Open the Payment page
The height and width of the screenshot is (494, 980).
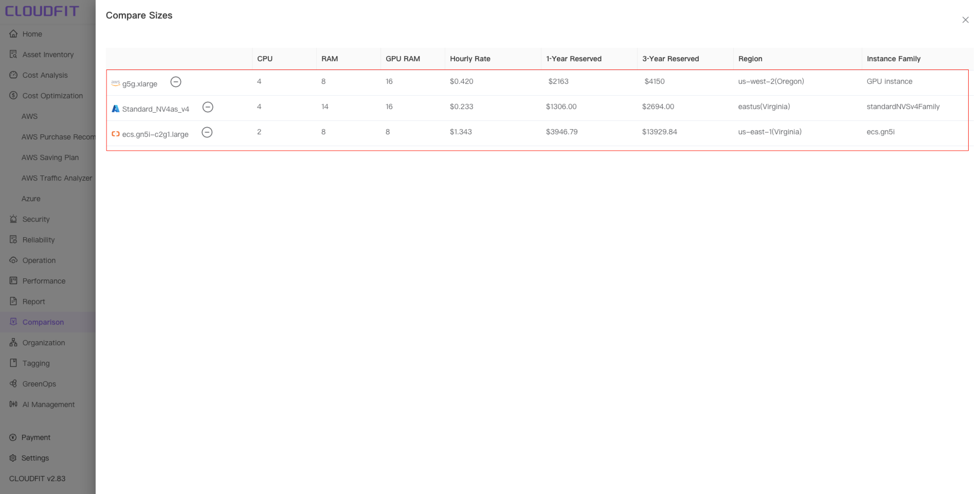click(x=36, y=437)
